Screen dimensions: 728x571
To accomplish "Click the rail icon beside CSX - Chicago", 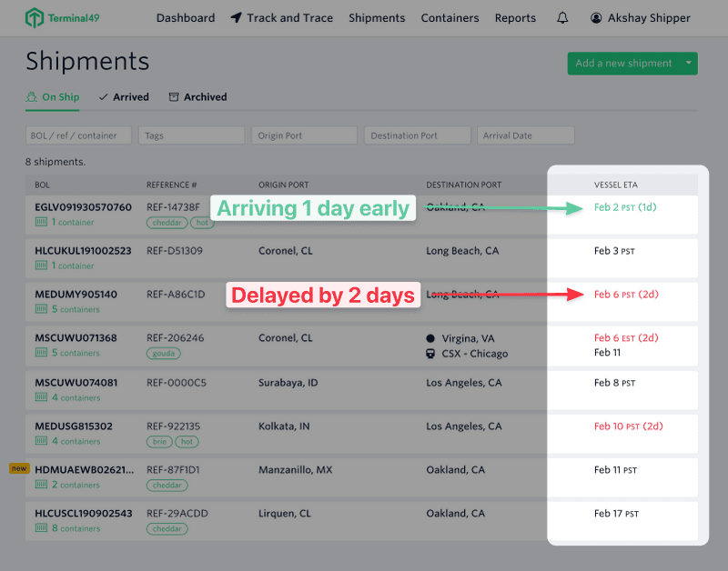I will coord(430,354).
